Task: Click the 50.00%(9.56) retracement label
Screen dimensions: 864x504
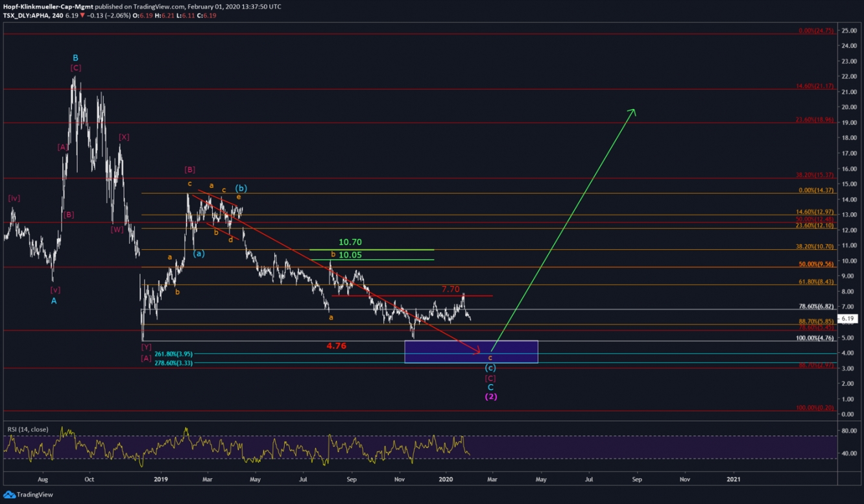Action: (x=816, y=264)
